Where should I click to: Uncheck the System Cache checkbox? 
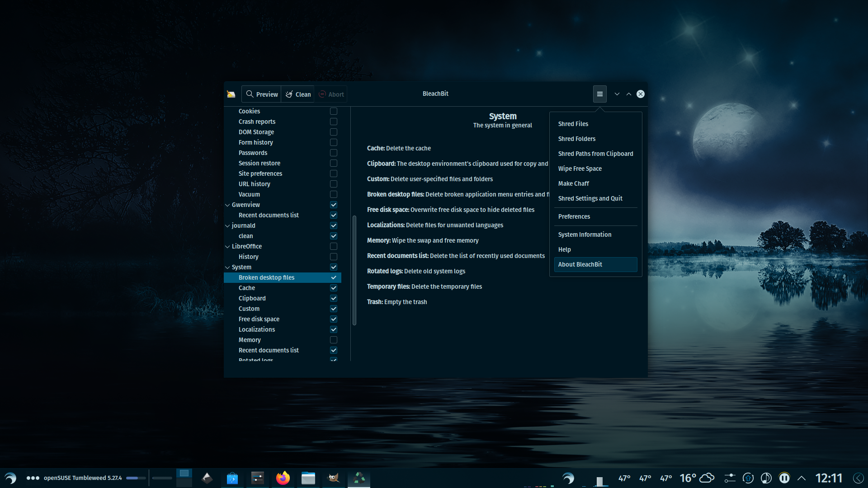point(334,288)
